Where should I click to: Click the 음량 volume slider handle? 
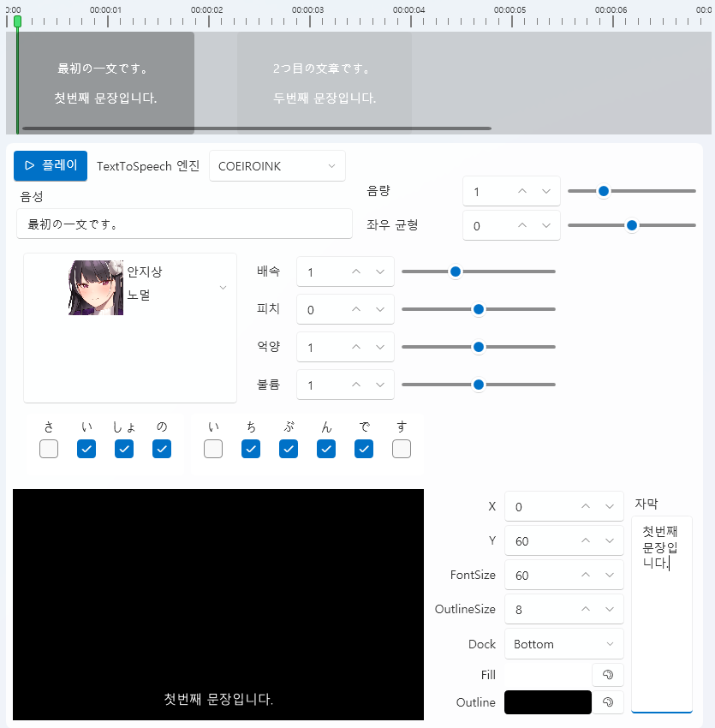pos(604,191)
